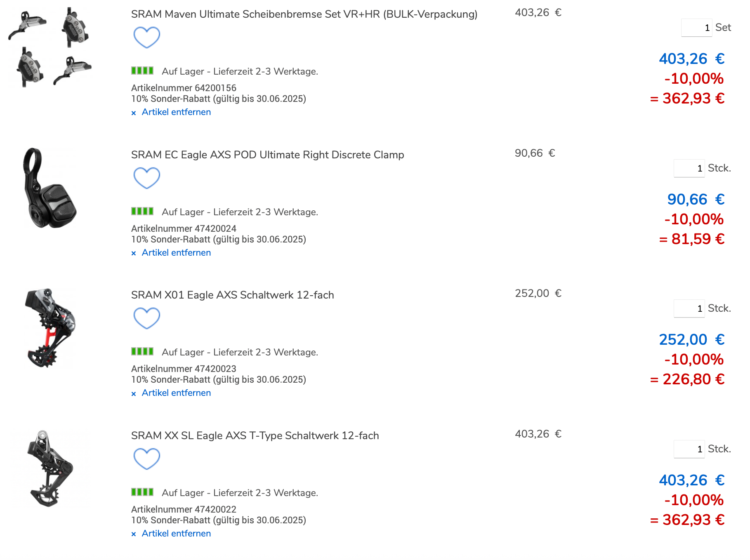Click remove x icon for article 47420023
750x560 pixels.
(x=134, y=394)
